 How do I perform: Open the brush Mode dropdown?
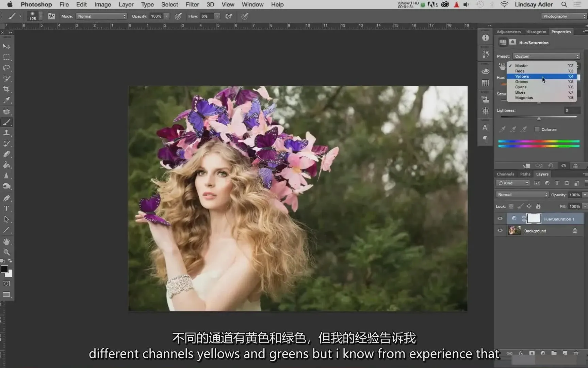(x=102, y=16)
